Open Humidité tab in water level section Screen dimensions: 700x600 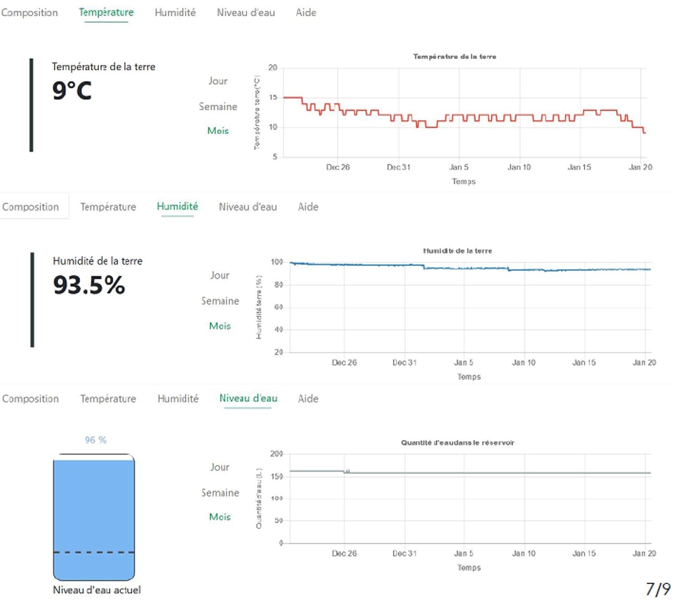pyautogui.click(x=178, y=399)
